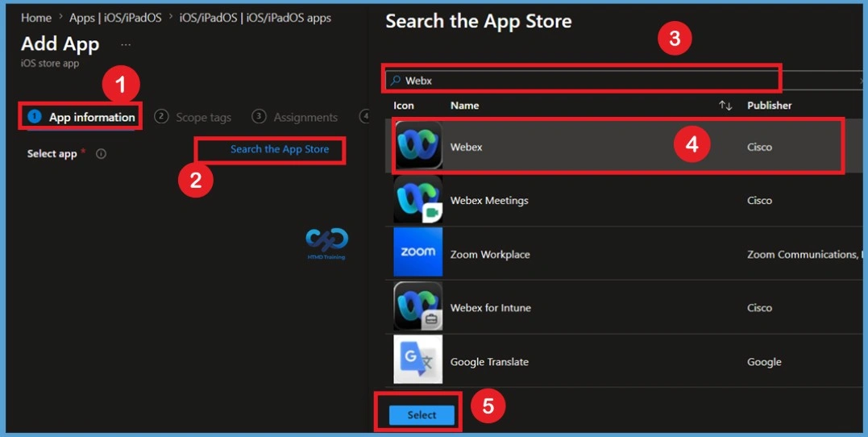Click the Icon column header
868x437 pixels.
(404, 106)
